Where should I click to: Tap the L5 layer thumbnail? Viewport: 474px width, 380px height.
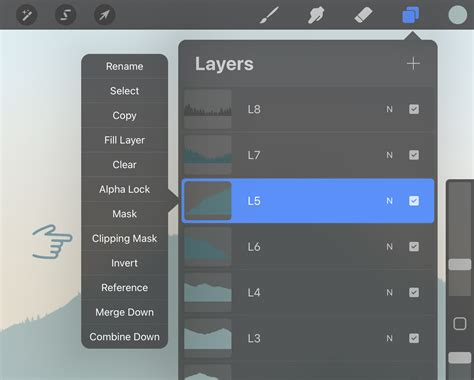[x=208, y=201]
